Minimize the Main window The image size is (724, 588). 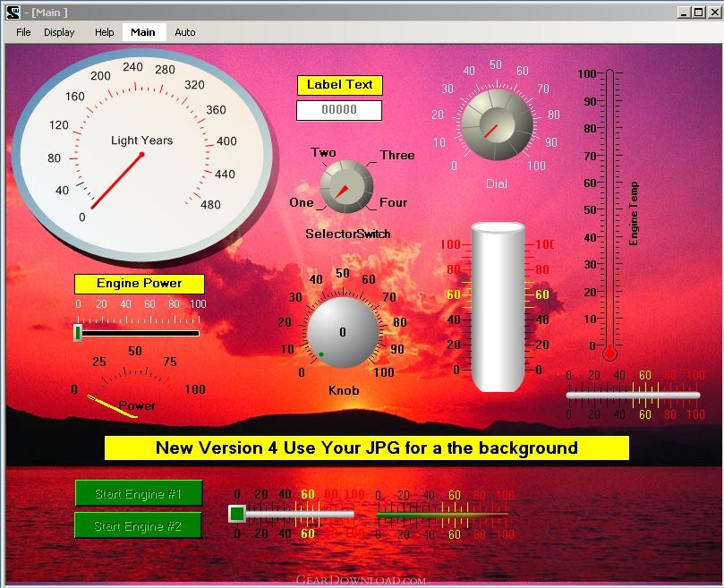pos(685,13)
